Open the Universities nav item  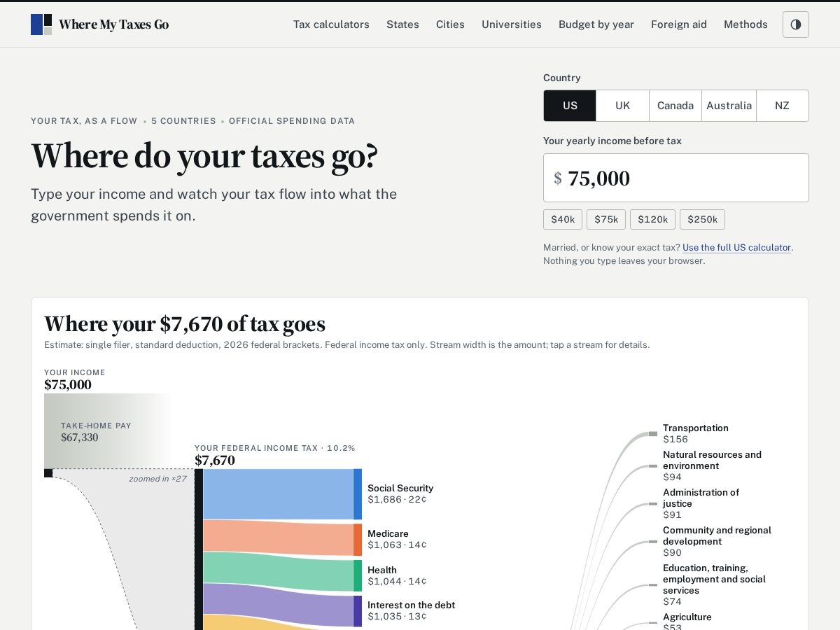[512, 24]
